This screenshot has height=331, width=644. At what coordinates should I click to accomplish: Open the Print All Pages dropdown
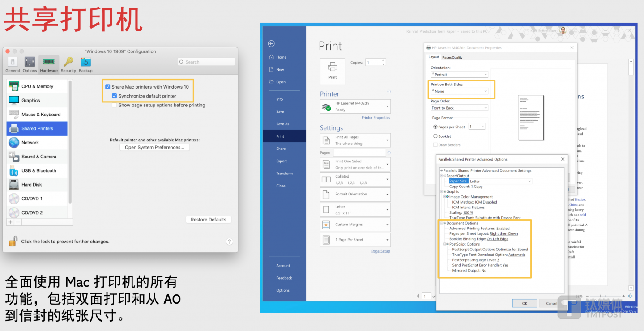[355, 140]
